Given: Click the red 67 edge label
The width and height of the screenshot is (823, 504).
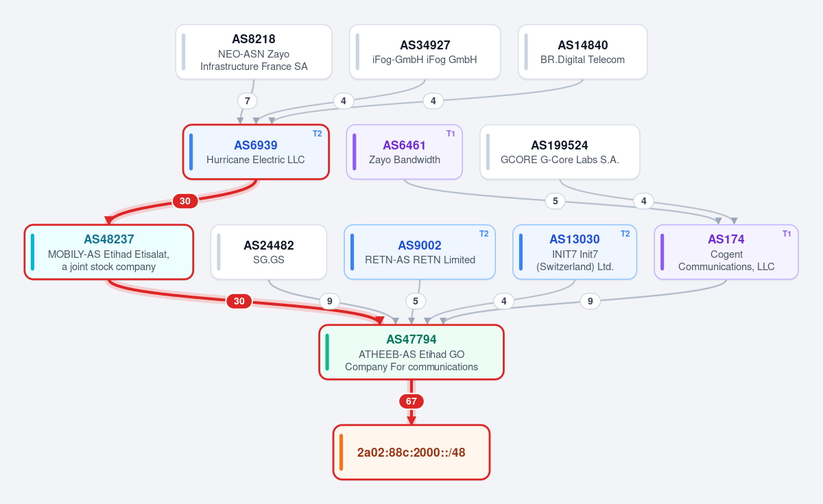Looking at the screenshot, I should [411, 401].
